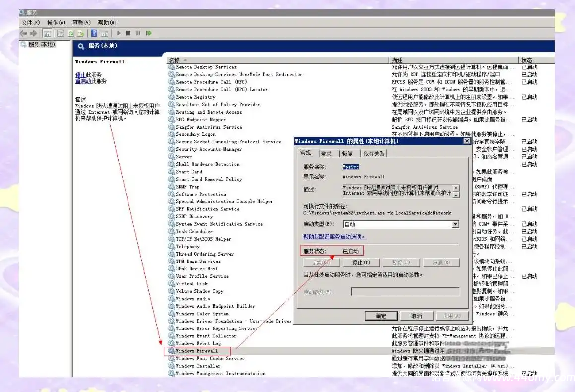This screenshot has height=392, width=575.
Task: Open the 文件(F) menu
Action: point(30,23)
